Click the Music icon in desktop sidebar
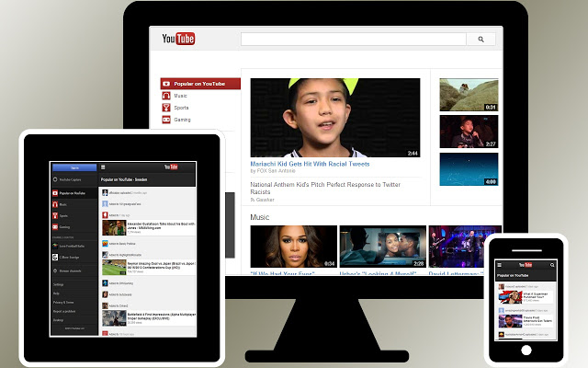588x368 pixels. point(166,96)
